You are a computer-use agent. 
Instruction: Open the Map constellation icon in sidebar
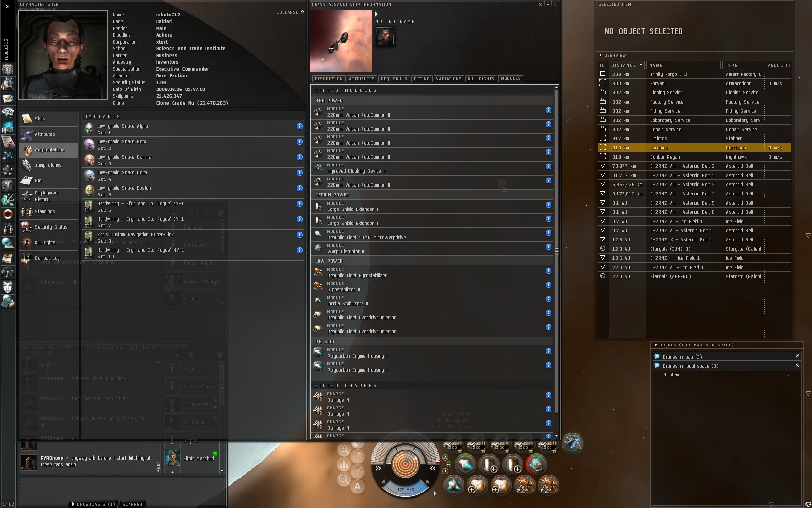coord(8,156)
